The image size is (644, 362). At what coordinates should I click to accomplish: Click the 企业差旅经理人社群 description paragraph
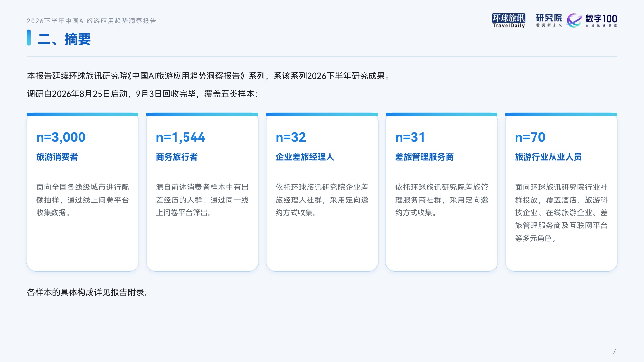322,200
